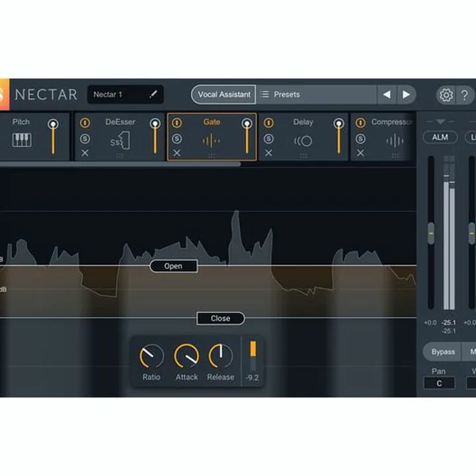Click the input gain fader
476x476 pixels.
431,233
